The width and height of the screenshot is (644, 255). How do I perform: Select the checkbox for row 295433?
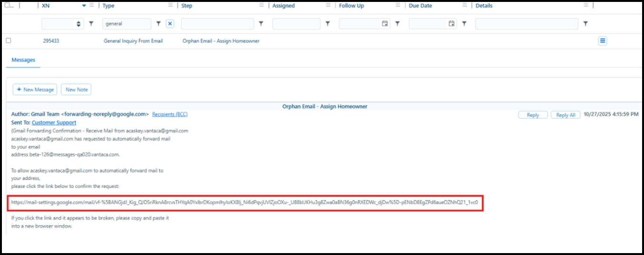coord(8,41)
